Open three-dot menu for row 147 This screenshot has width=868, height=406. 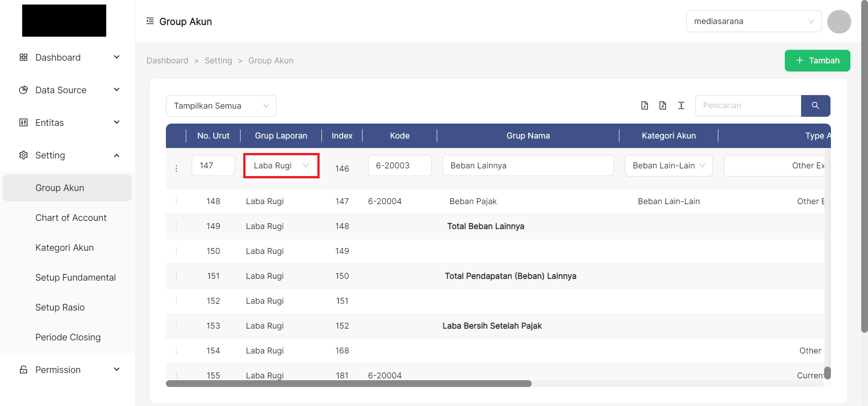click(x=176, y=168)
